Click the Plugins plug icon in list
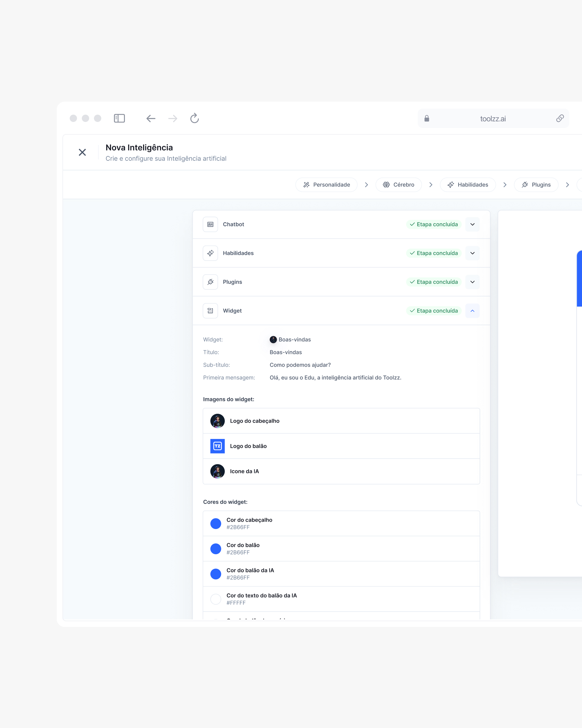Image resolution: width=582 pixels, height=728 pixels. click(210, 282)
